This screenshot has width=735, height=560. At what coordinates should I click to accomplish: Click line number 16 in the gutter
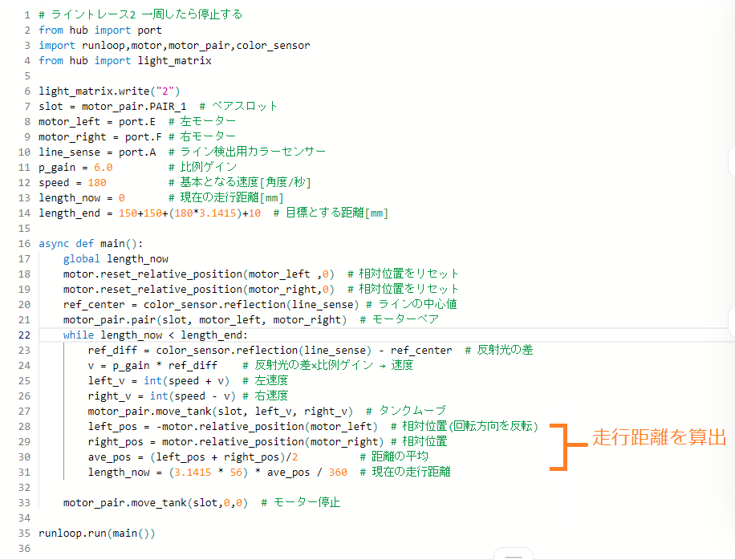pyautogui.click(x=24, y=243)
